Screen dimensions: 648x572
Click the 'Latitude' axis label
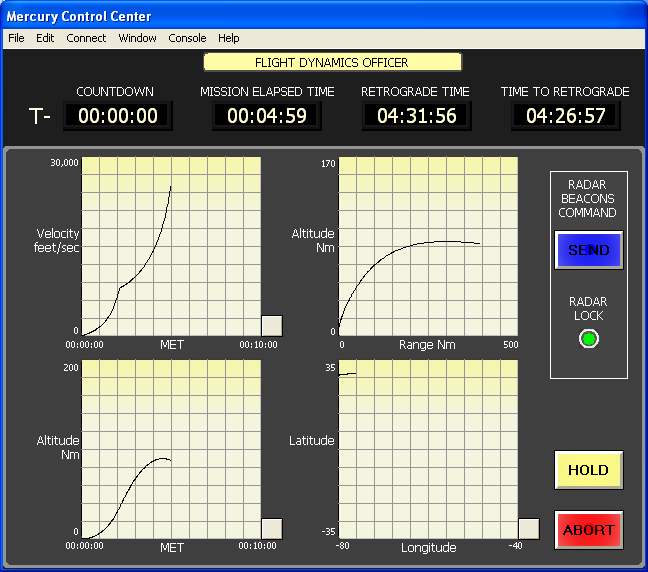point(312,441)
